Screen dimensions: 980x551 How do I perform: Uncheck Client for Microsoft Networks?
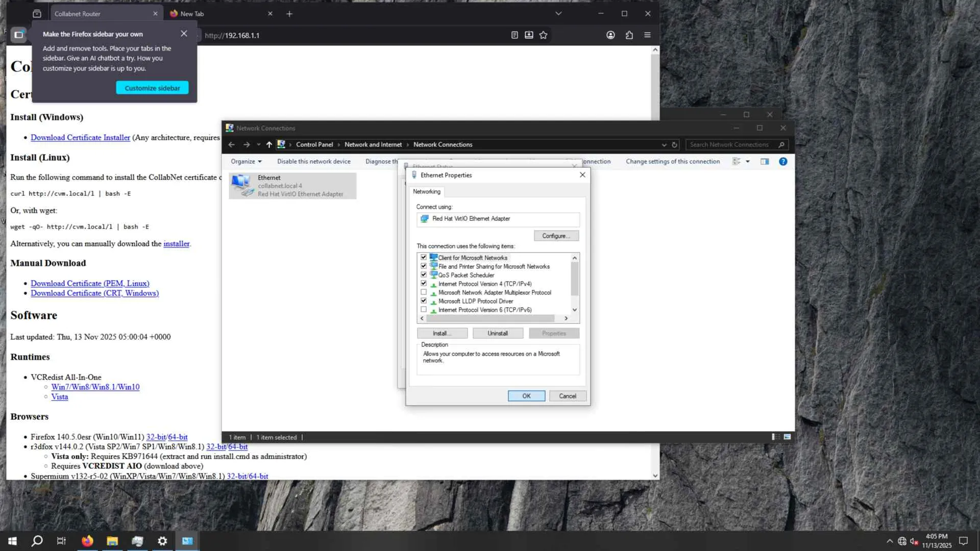point(424,258)
